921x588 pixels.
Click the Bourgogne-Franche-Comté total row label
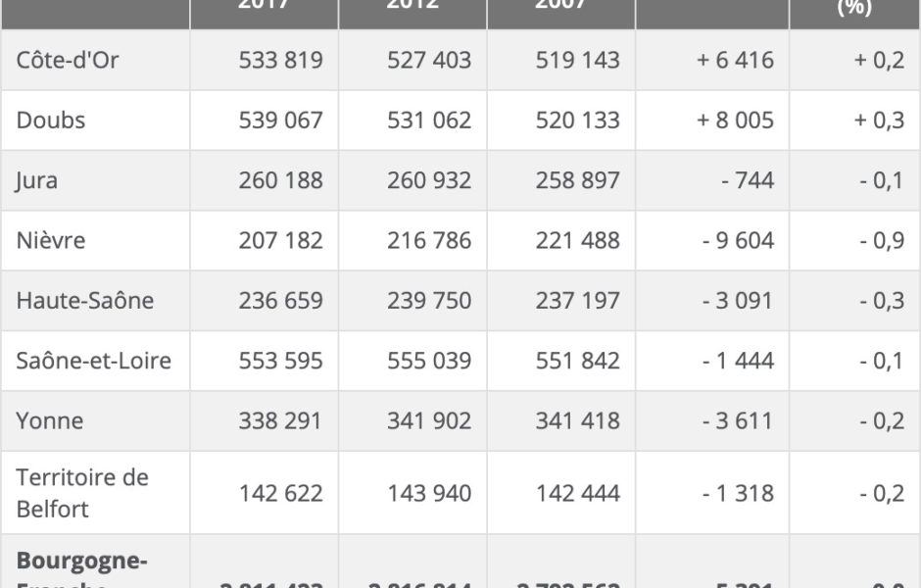click(x=81, y=568)
